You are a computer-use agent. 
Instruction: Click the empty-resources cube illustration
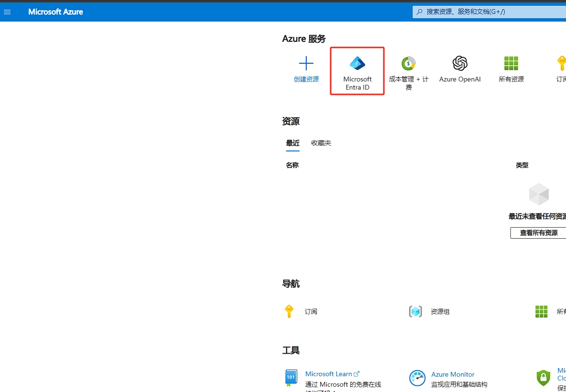[x=539, y=194]
